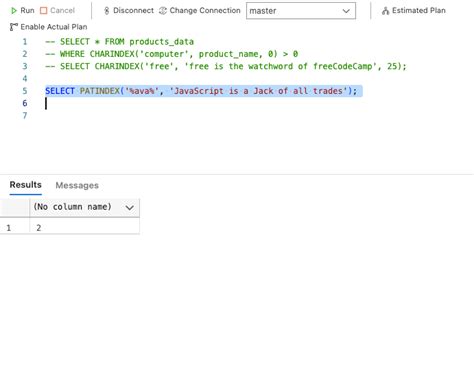Click the Cancel stop square icon
This screenshot has width=474, height=385.
(x=43, y=11)
